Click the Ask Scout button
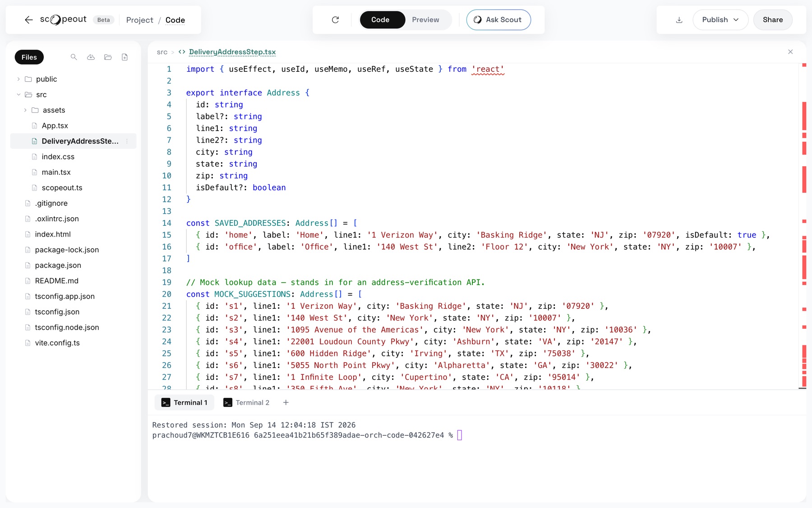The image size is (812, 508). pyautogui.click(x=498, y=20)
